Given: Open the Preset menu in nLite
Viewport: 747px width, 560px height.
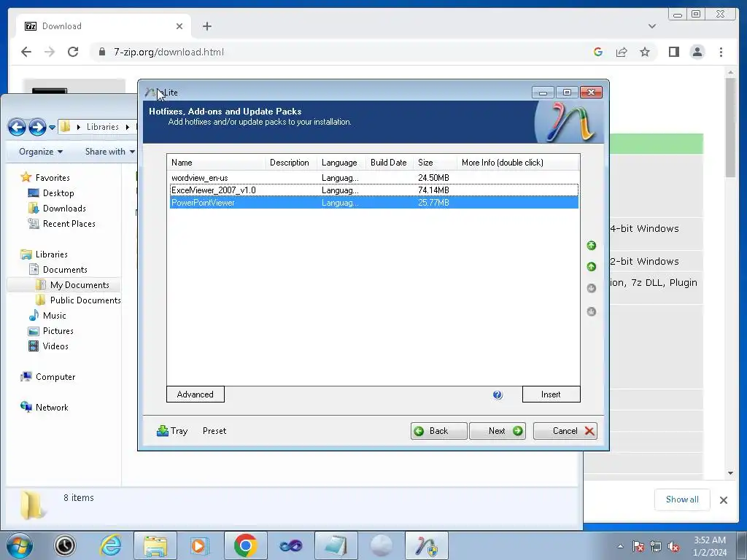Looking at the screenshot, I should coord(214,431).
